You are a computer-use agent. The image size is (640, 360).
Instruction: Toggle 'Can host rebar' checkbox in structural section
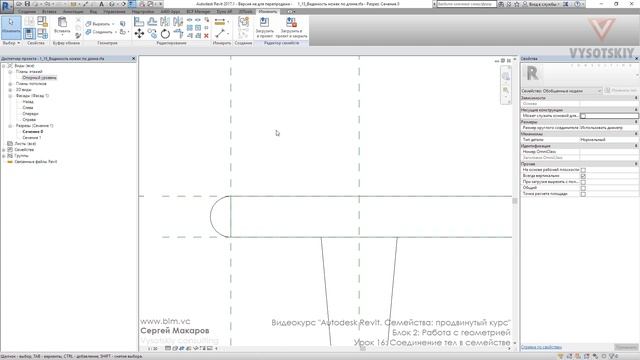[x=583, y=116]
